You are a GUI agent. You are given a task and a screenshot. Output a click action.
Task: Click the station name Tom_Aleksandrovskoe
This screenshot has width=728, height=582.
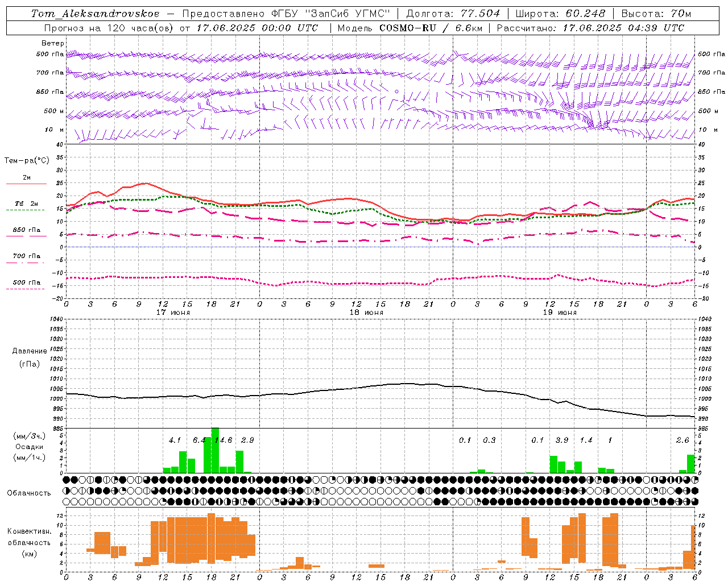click(x=96, y=14)
